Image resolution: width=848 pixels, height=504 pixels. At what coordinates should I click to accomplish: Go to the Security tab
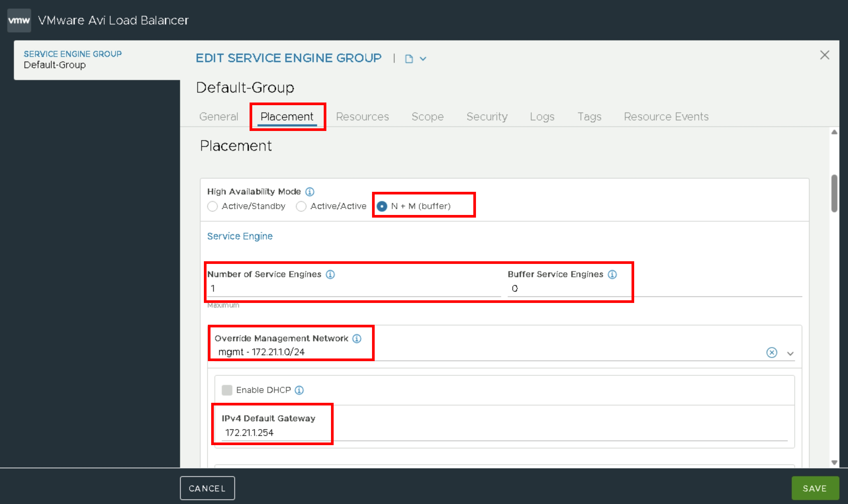click(487, 116)
